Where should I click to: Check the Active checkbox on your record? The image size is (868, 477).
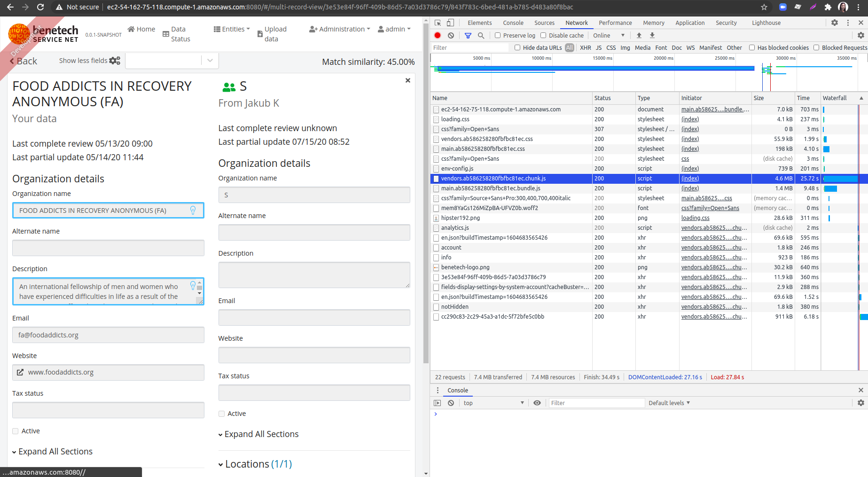[x=15, y=430]
